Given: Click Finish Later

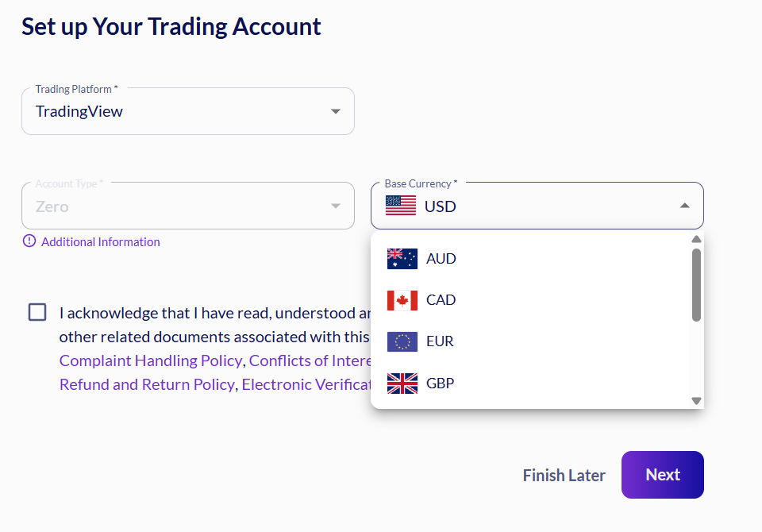Looking at the screenshot, I should tap(564, 475).
